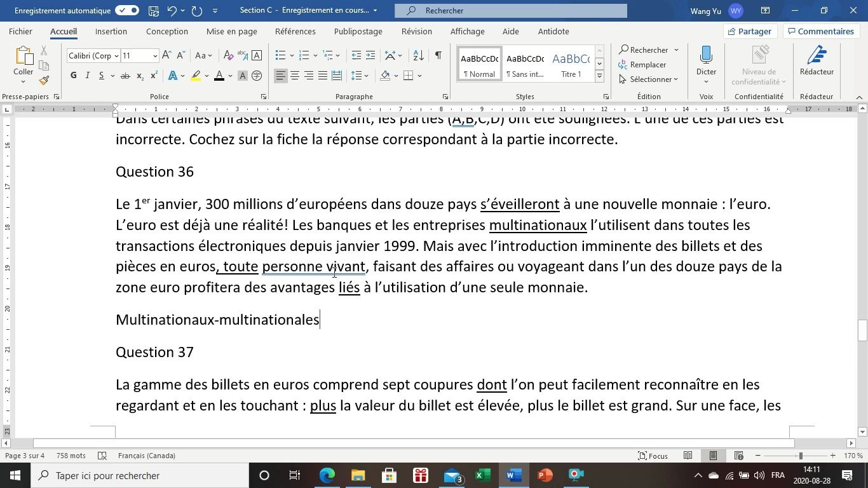Click the 758 mots word count
The image size is (868, 488).
point(71,456)
